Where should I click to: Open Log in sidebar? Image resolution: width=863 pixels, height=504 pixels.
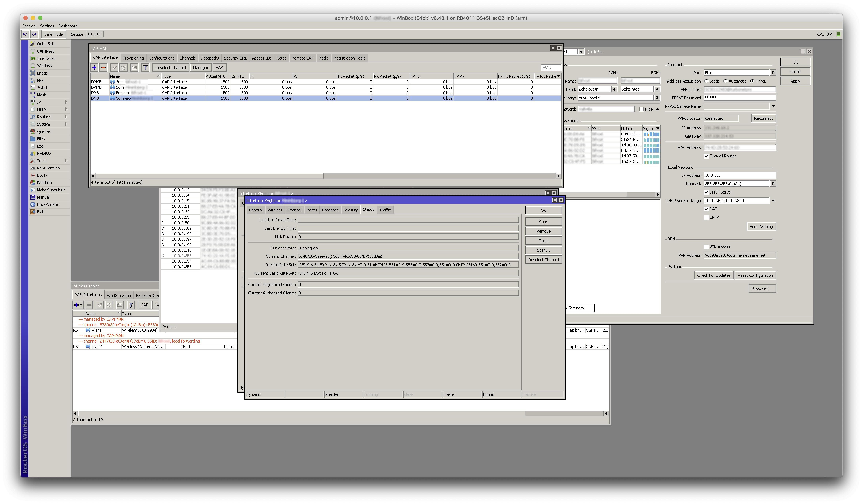tap(40, 146)
